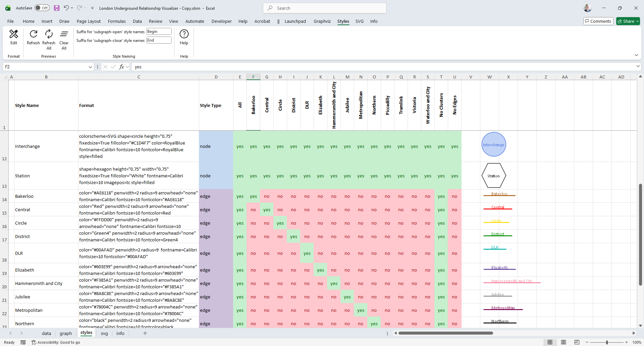This screenshot has width=644, height=346.
Task: Open the Graphviz ribbon tab
Action: click(x=322, y=21)
